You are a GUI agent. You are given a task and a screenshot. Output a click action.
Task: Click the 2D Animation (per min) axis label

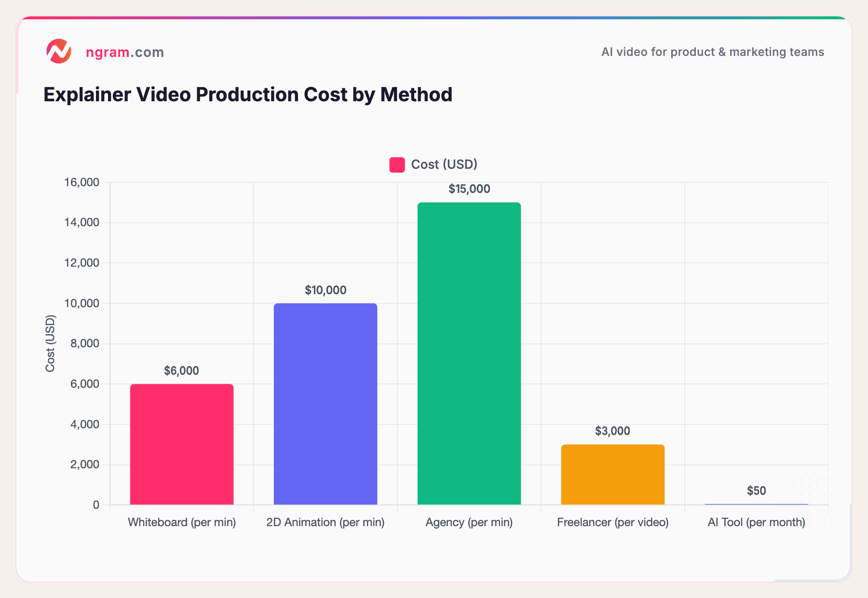click(325, 522)
